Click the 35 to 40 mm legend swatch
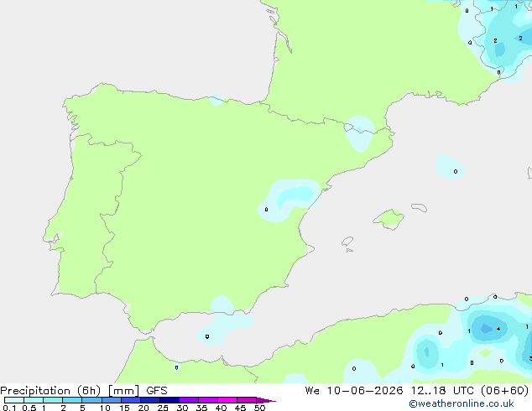This screenshot has height=411, width=532. coord(208,400)
